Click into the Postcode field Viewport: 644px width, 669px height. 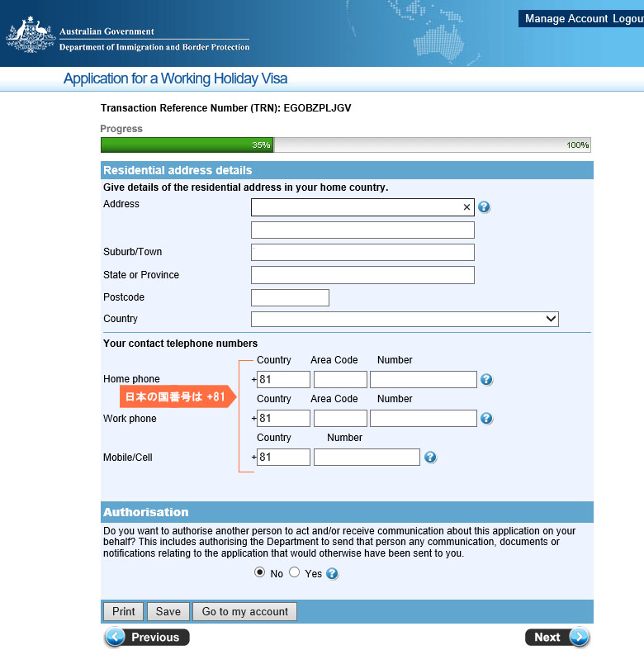pyautogui.click(x=290, y=297)
